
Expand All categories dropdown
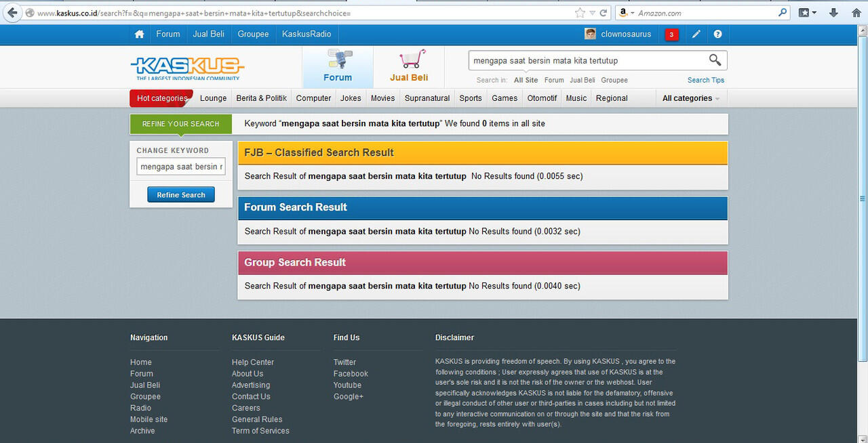(690, 98)
